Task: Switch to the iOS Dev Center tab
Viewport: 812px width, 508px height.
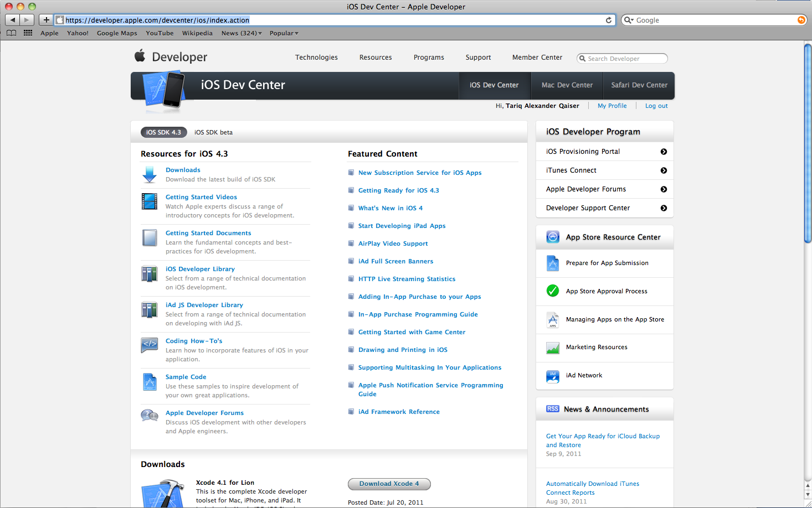Action: pos(494,85)
